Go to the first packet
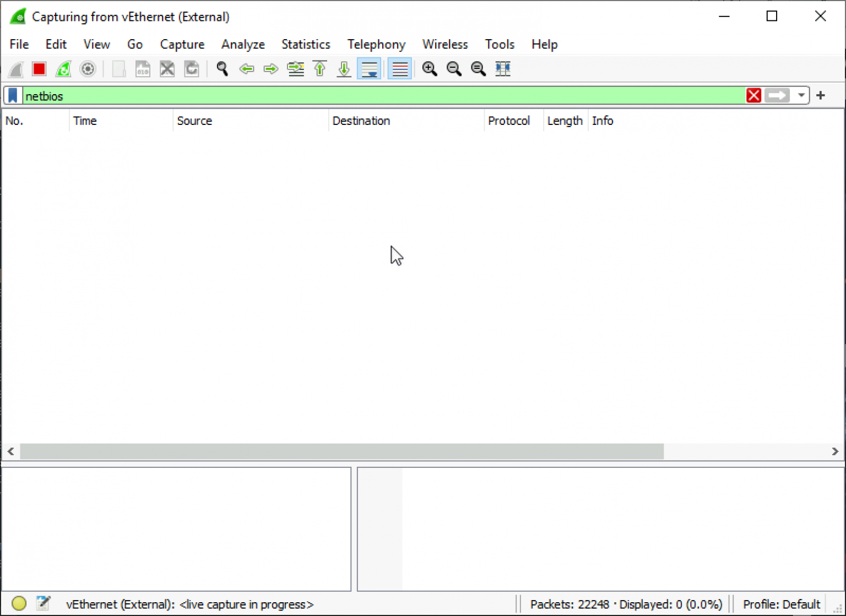The width and height of the screenshot is (846, 616). pos(319,69)
